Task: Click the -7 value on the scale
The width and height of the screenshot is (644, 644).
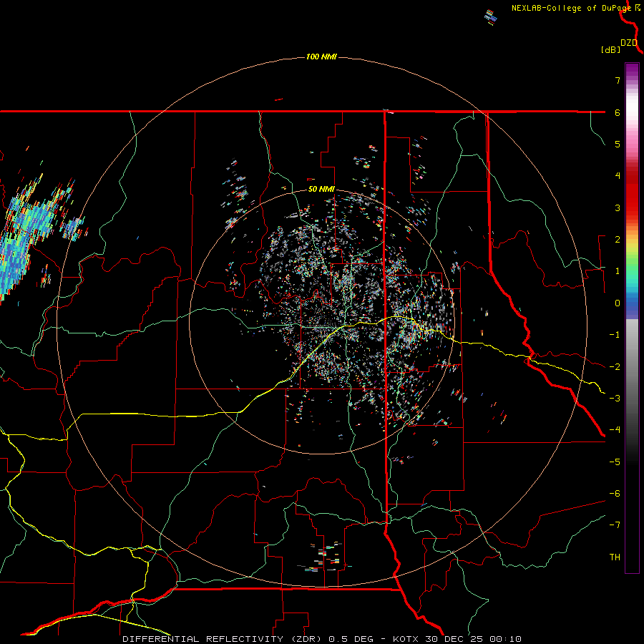Action: [615, 525]
